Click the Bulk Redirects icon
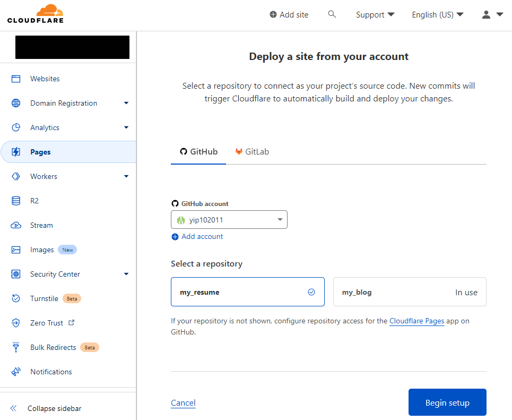The image size is (512, 420). tap(16, 347)
